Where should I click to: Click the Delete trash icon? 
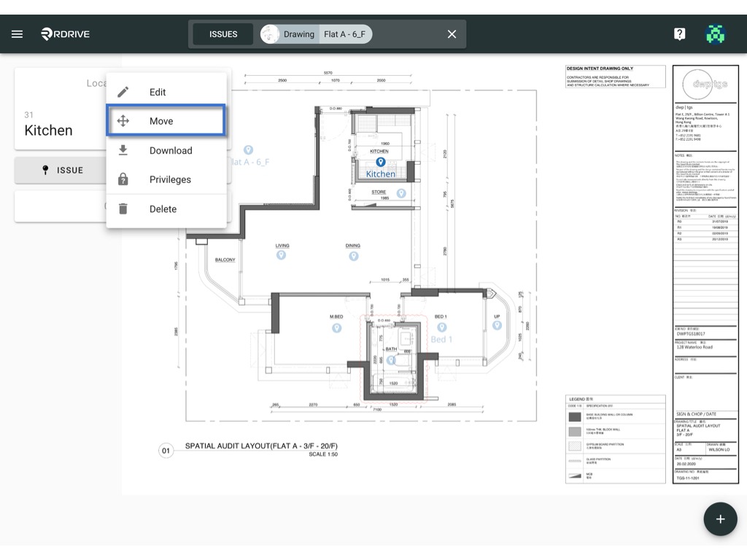[x=123, y=209]
